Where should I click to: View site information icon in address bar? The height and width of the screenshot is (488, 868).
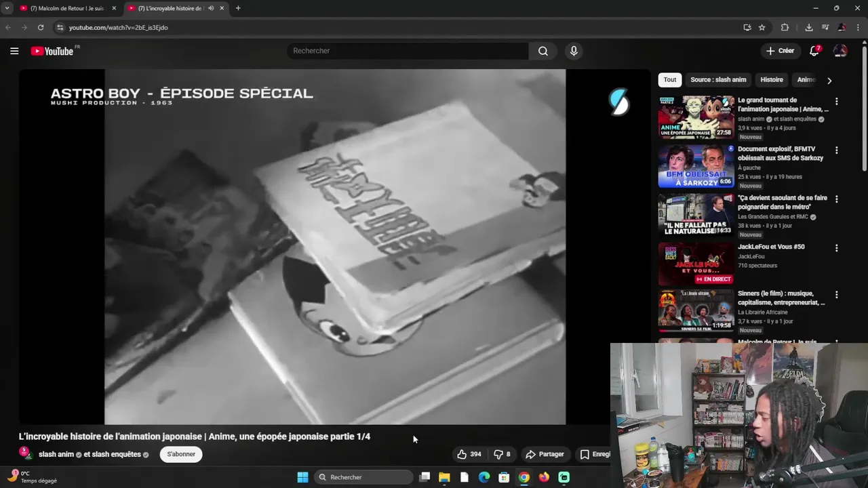click(60, 27)
